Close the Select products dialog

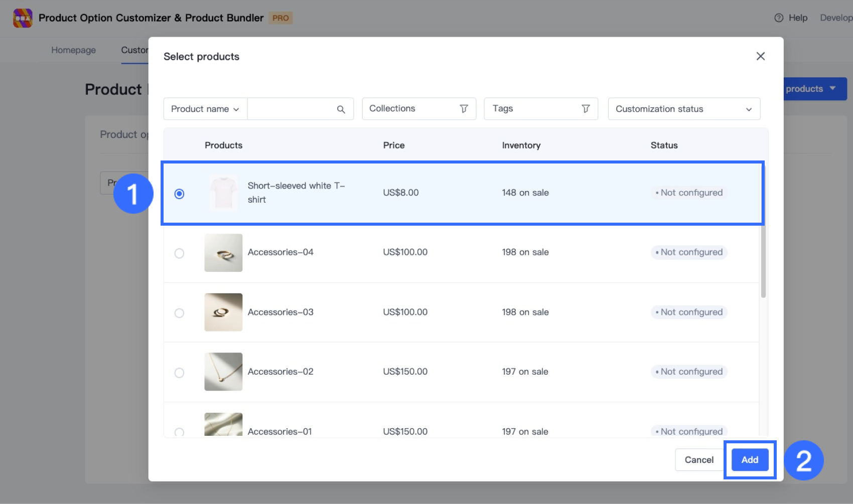click(760, 56)
